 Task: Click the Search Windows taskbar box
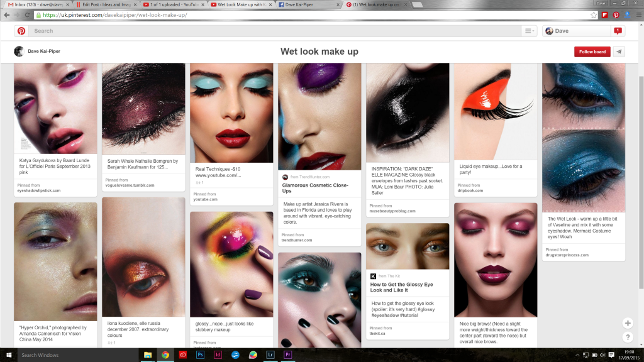coord(78,355)
